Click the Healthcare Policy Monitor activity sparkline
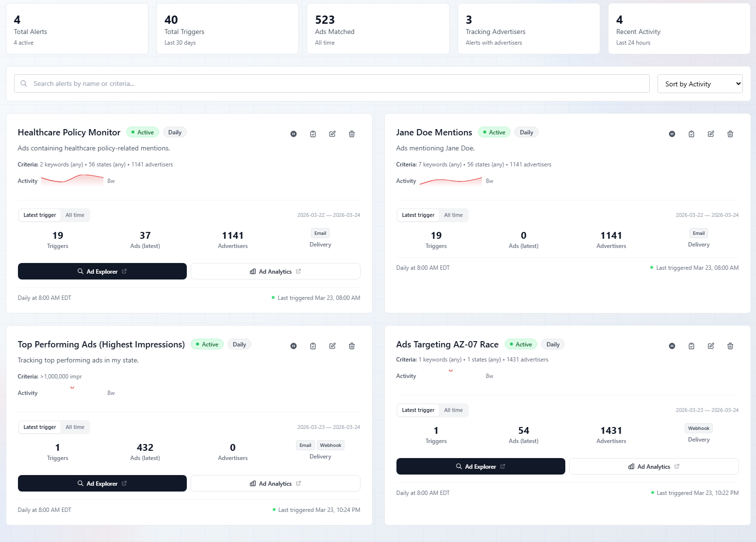756x542 pixels. pyautogui.click(x=72, y=180)
